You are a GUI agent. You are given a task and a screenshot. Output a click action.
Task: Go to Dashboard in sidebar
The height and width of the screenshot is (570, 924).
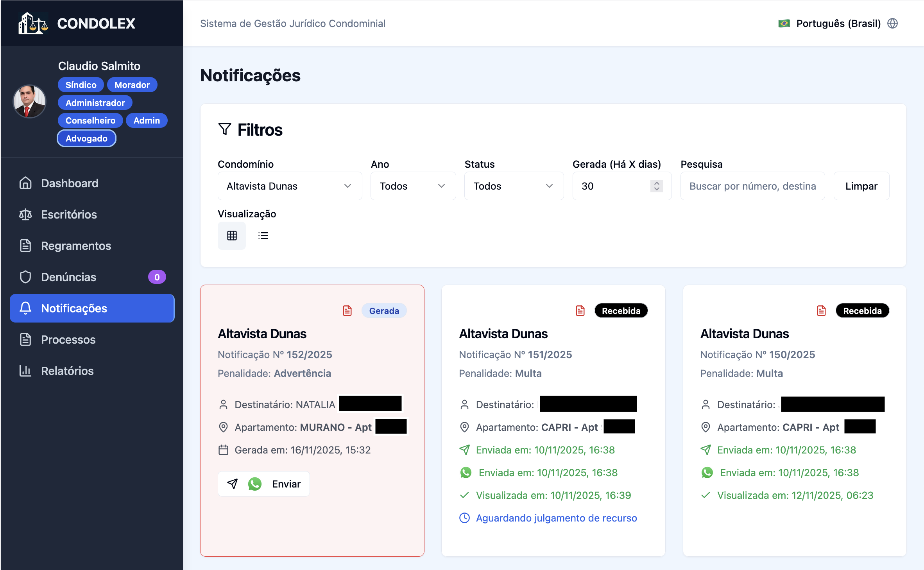tap(70, 183)
